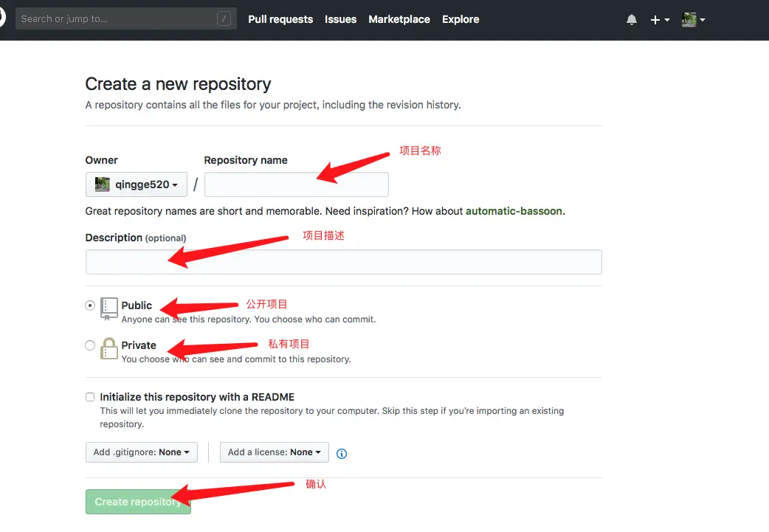This screenshot has width=769, height=532.
Task: Open the notifications bell
Action: point(631,20)
